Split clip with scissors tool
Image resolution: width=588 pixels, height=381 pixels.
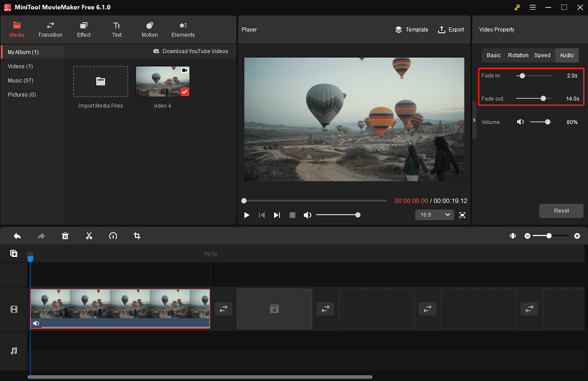[x=89, y=236]
